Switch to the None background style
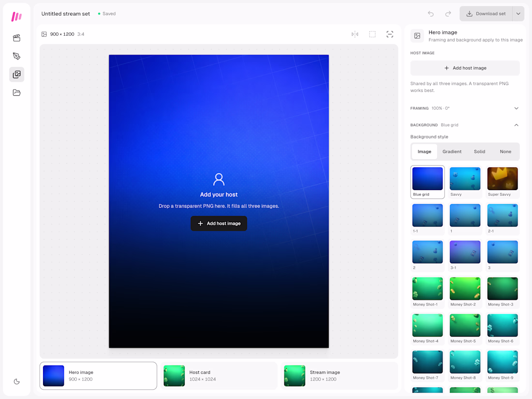 (505, 152)
